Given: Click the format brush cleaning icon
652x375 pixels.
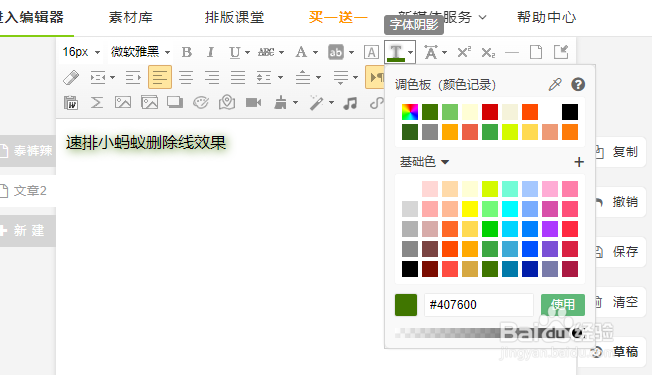Looking at the screenshot, I should tap(281, 102).
